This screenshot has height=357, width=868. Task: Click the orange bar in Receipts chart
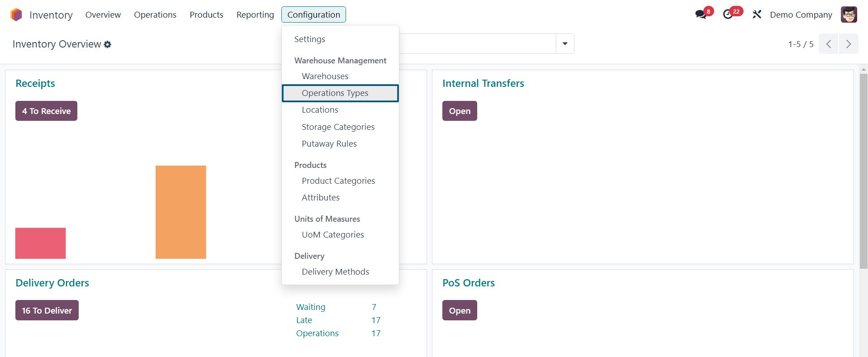[180, 212]
